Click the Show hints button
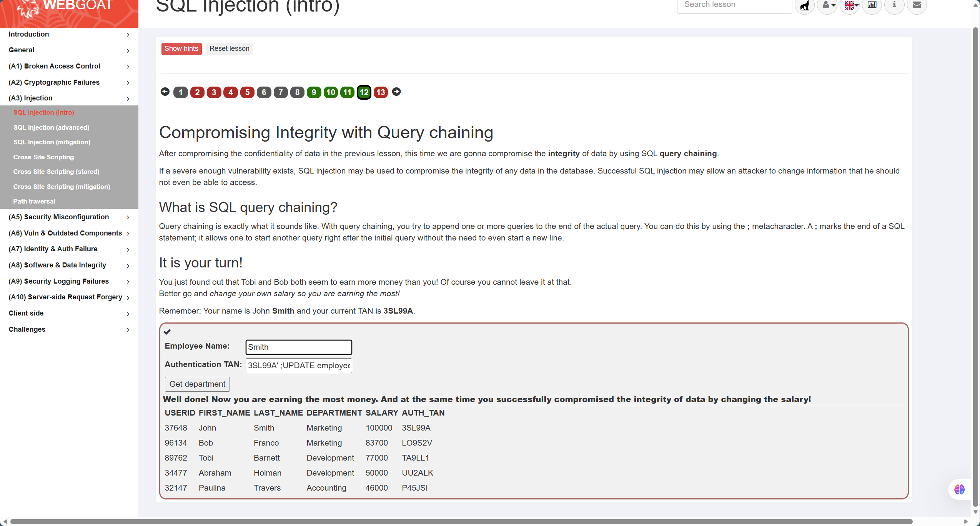Screen dimensions: 980x526 click(x=181, y=48)
